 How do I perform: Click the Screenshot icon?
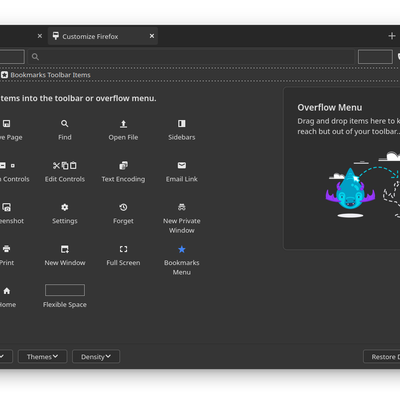point(7,207)
